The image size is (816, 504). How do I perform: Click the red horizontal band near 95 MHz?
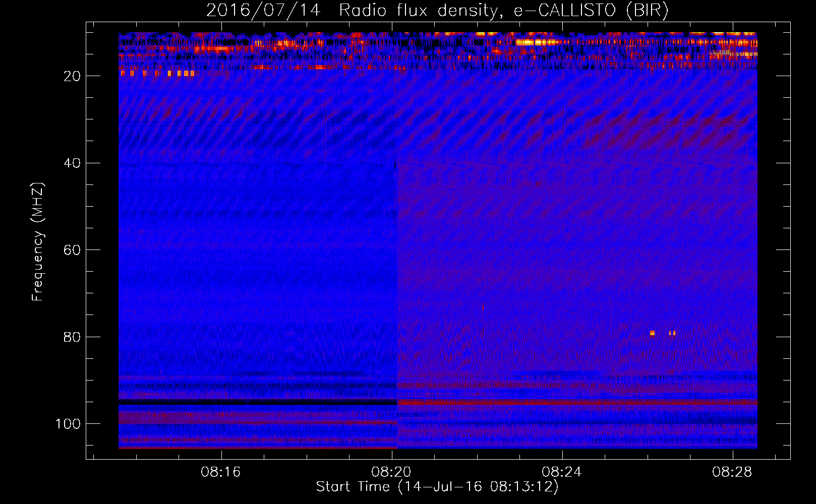click(577, 402)
